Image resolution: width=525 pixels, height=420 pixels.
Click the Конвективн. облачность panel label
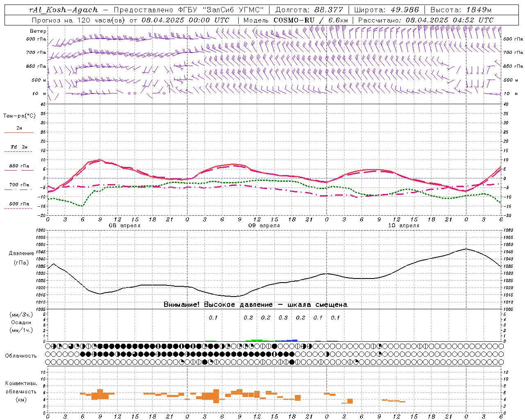[x=21, y=388]
